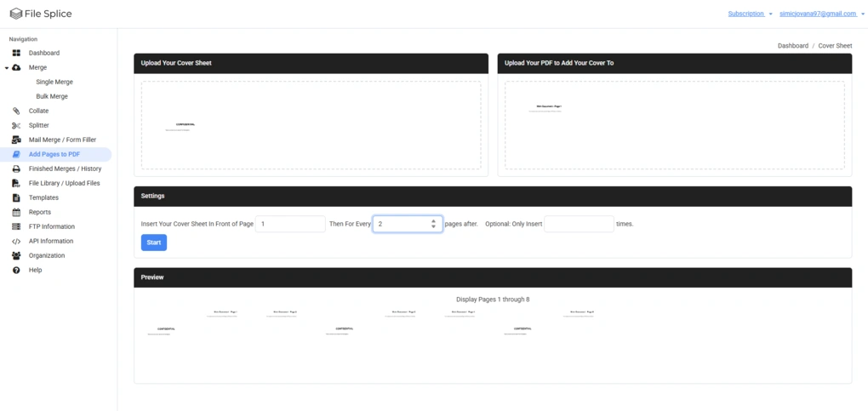Open FTP Information page

click(x=51, y=226)
